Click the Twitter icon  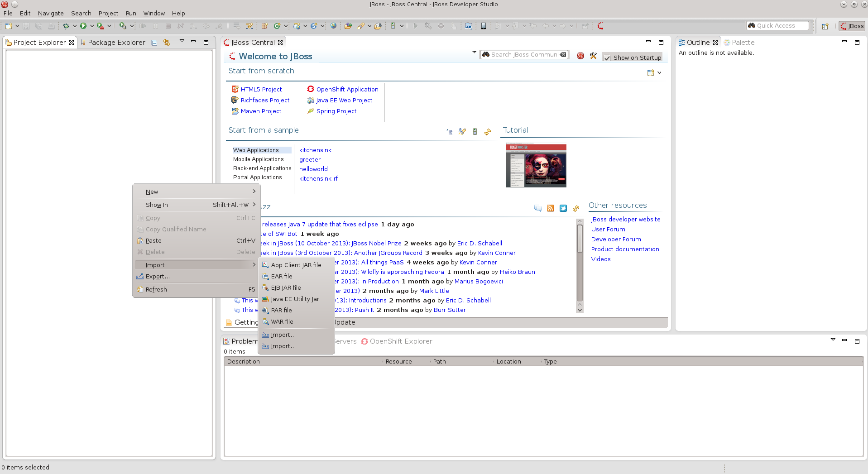563,208
